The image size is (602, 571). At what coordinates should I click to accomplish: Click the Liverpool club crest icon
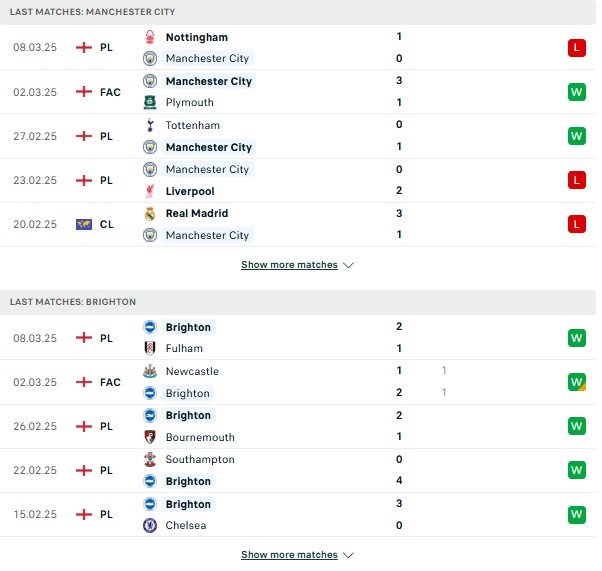(150, 191)
